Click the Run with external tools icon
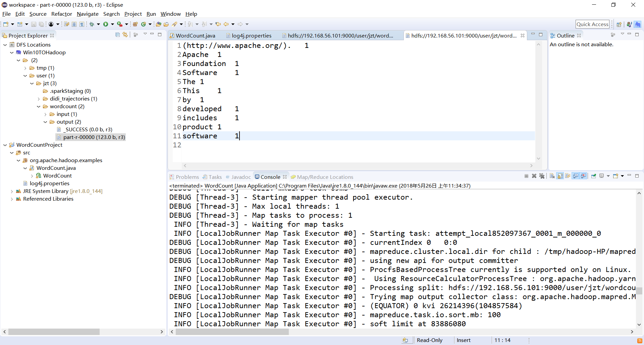 (119, 24)
